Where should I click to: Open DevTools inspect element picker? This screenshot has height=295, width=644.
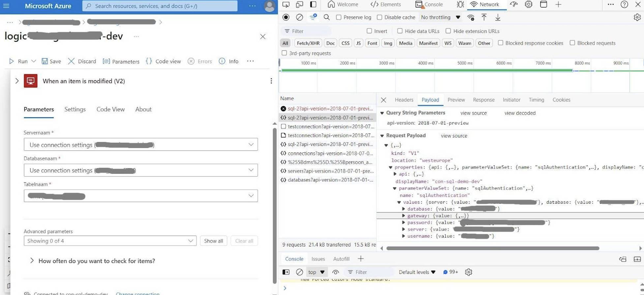tap(286, 4)
